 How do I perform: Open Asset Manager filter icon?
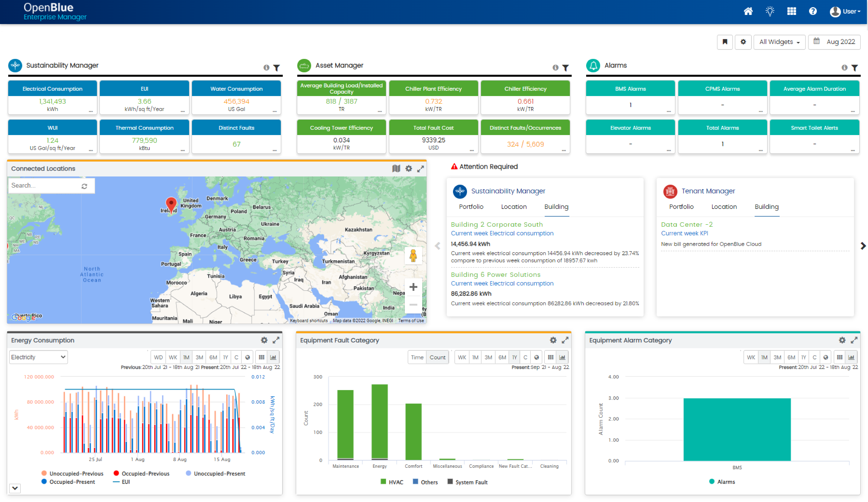[x=566, y=68]
